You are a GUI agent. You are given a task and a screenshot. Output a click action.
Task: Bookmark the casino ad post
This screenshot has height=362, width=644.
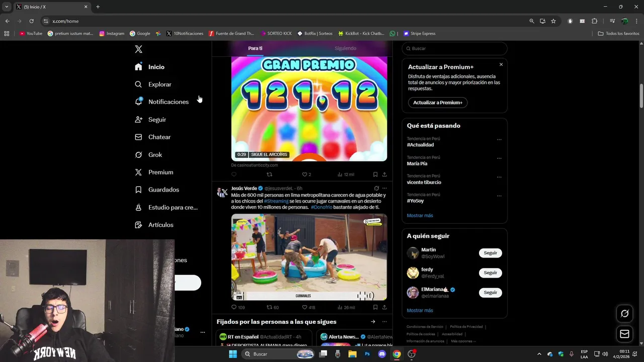coord(375,174)
